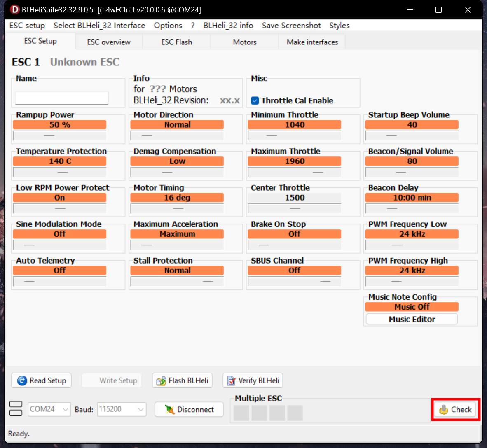The height and width of the screenshot is (448, 487).
Task: Click the Write Setup button
Action: (112, 380)
